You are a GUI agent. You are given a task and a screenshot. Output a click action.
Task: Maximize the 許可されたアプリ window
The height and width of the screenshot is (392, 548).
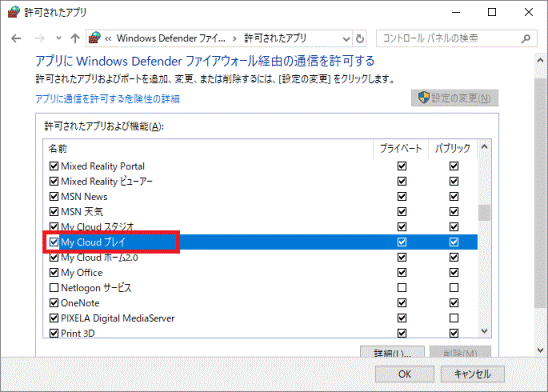tap(492, 12)
